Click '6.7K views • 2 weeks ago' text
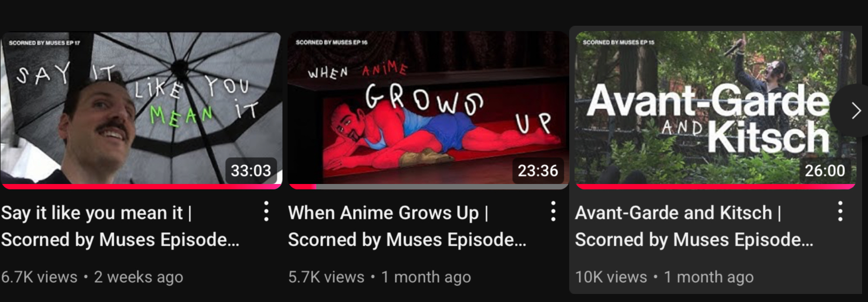868x302 pixels. pyautogui.click(x=92, y=277)
